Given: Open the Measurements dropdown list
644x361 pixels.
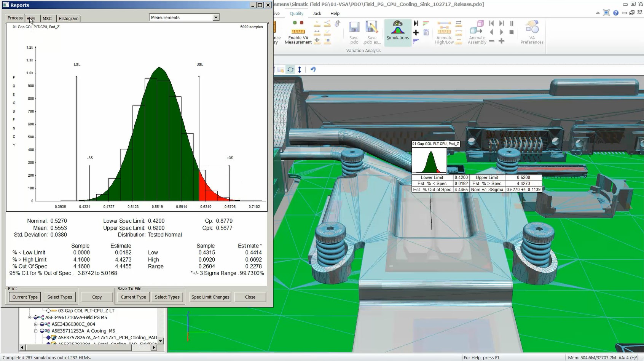Looking at the screenshot, I should coord(216,18).
